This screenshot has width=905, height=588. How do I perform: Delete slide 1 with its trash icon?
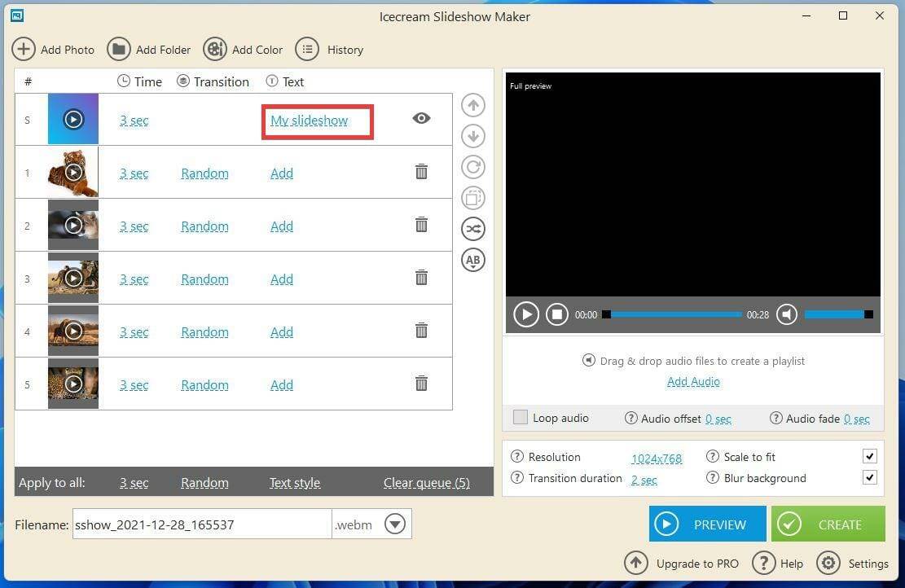pyautogui.click(x=421, y=172)
